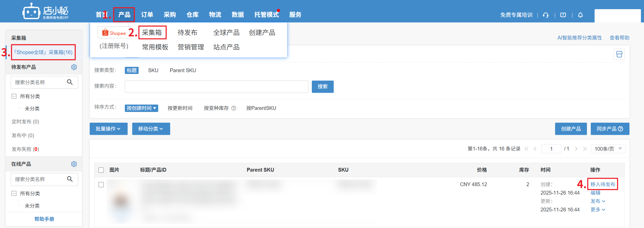The image size is (644, 228).
Task: Click the search magnifier under 在线产品
Action: 70,179
